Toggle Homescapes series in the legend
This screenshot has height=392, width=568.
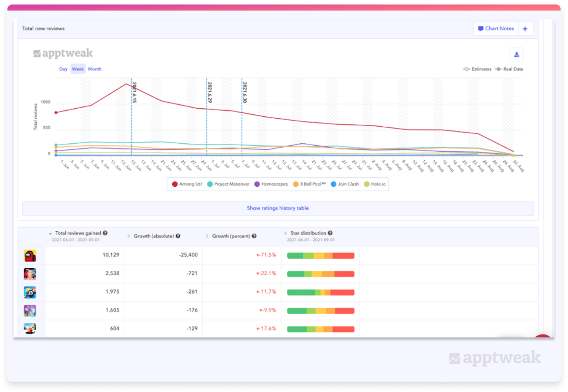pyautogui.click(x=271, y=184)
